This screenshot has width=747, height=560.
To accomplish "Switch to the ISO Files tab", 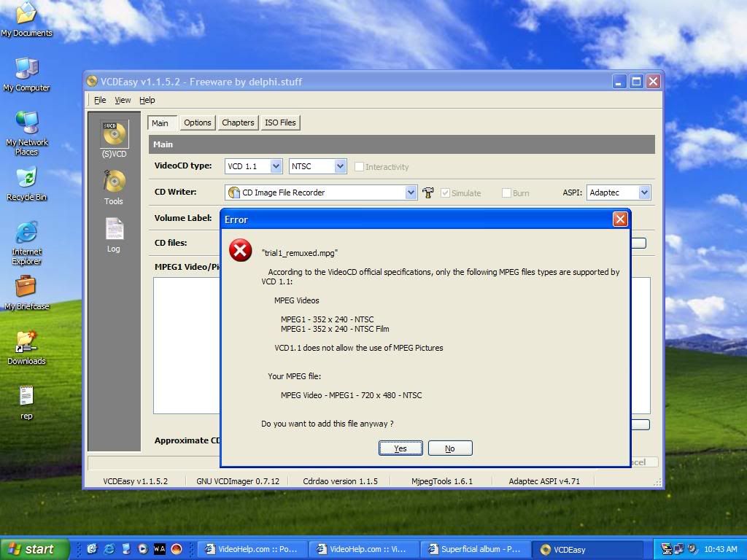I will pos(280,122).
